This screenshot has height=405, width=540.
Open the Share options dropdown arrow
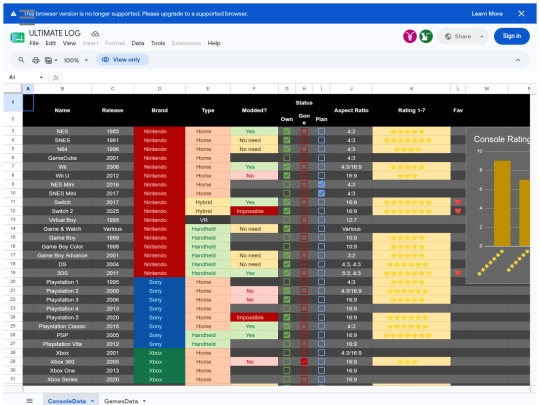[x=481, y=36]
